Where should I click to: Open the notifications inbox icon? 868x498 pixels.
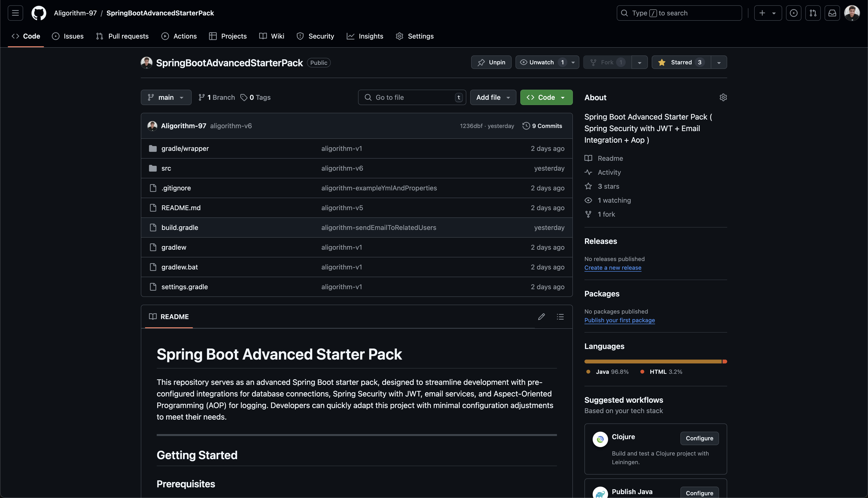(832, 13)
